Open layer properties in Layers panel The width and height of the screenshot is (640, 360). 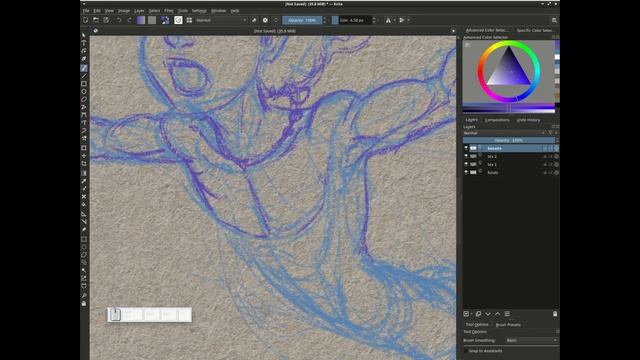pyautogui.click(x=507, y=313)
